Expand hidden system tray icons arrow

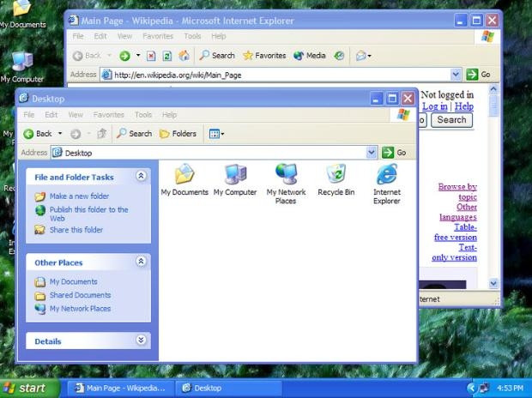coord(471,389)
